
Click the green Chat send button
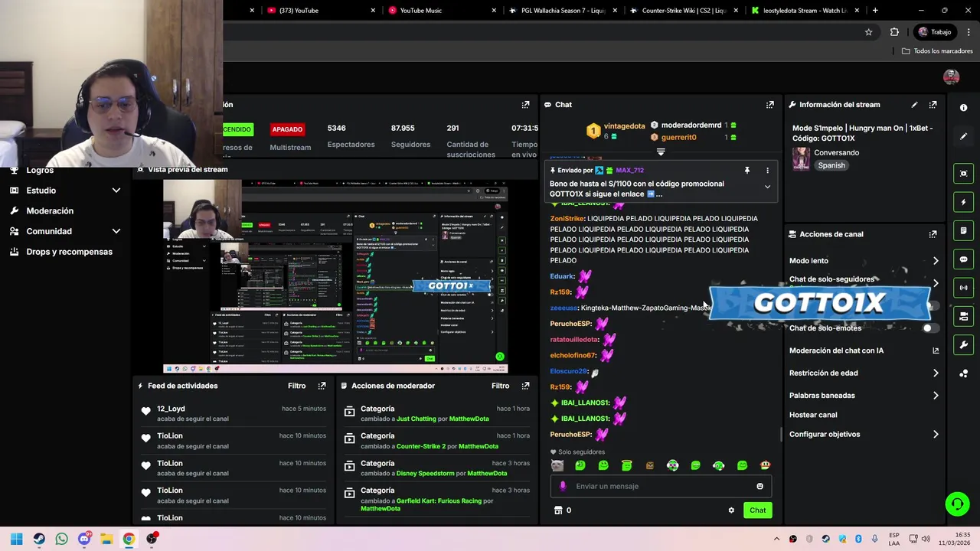tap(757, 510)
